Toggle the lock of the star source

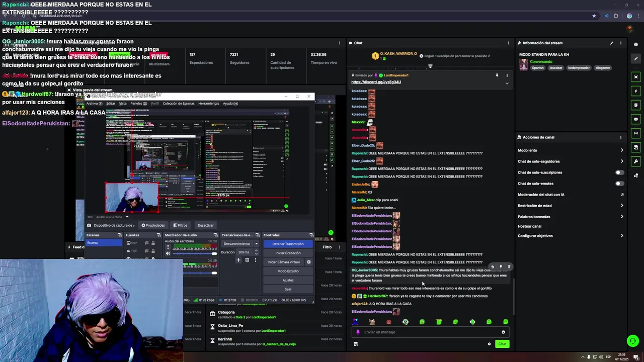(153, 243)
